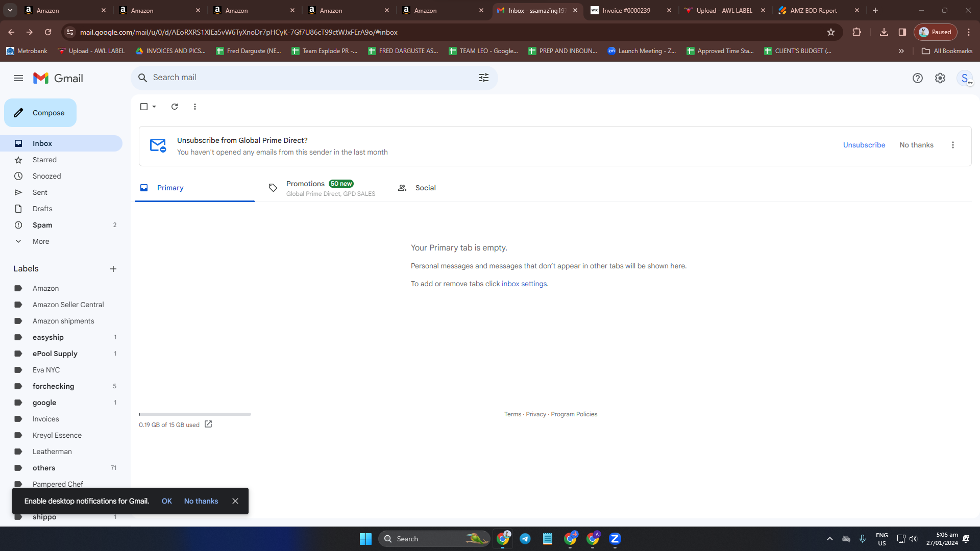Open Drafts folder
The image size is (980, 551).
pos(61,209)
